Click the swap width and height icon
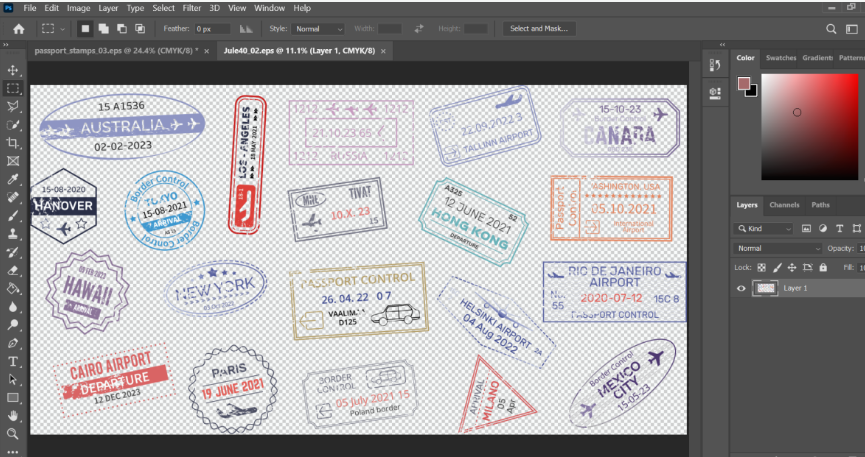865x457 pixels. pyautogui.click(x=419, y=29)
